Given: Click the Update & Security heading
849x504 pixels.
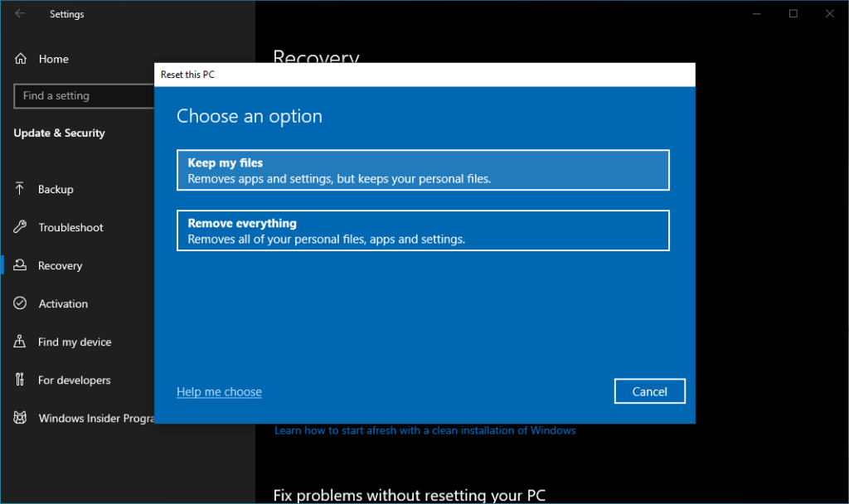Looking at the screenshot, I should pyautogui.click(x=58, y=133).
